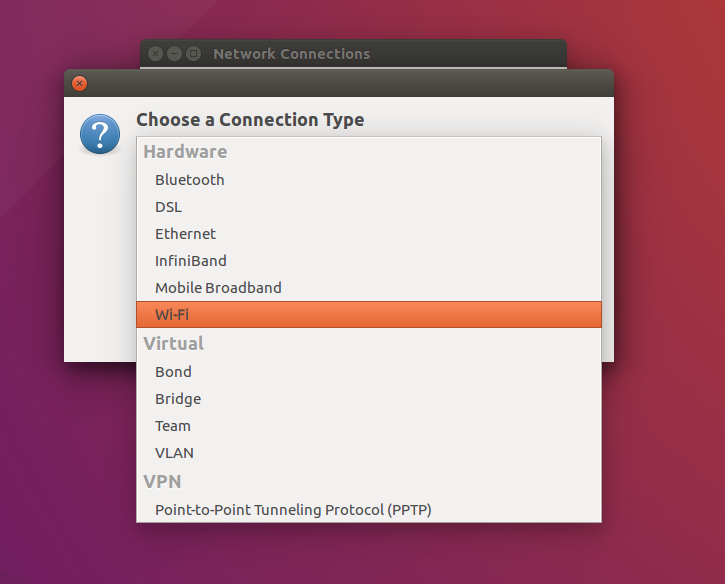Choose VLAN connection type
The image size is (725, 584).
(x=369, y=453)
